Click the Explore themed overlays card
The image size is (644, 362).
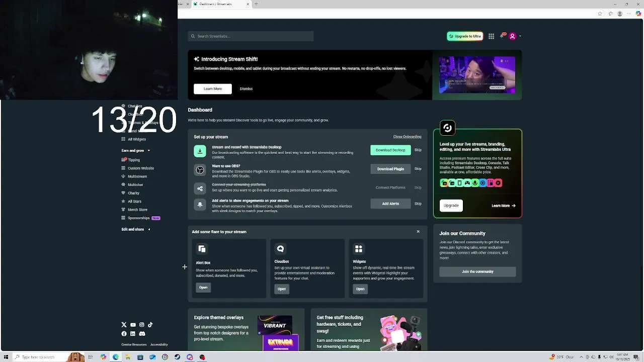pyautogui.click(x=246, y=330)
